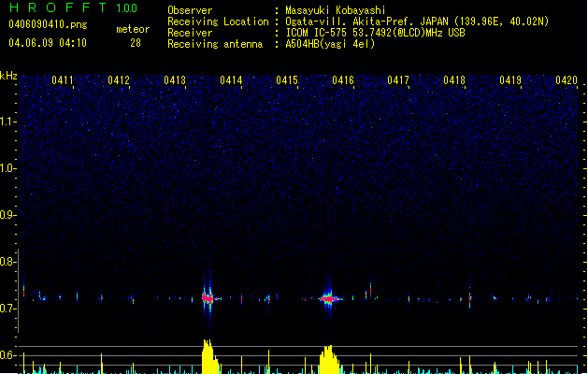Viewport: 588px width, 374px height.
Task: Click the strong meteor echo near 0416
Action: point(329,298)
